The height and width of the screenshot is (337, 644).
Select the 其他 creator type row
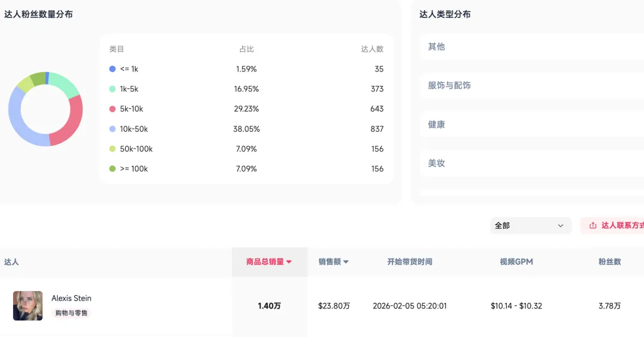point(531,47)
